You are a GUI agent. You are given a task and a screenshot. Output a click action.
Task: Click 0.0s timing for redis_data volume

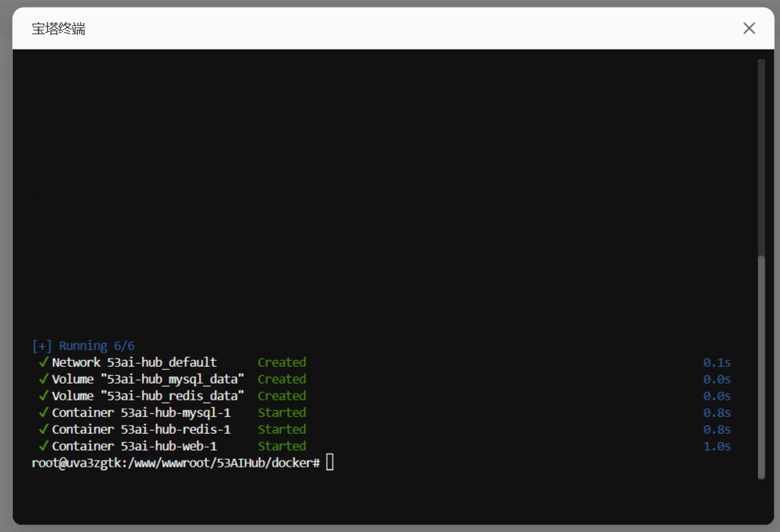(717, 397)
